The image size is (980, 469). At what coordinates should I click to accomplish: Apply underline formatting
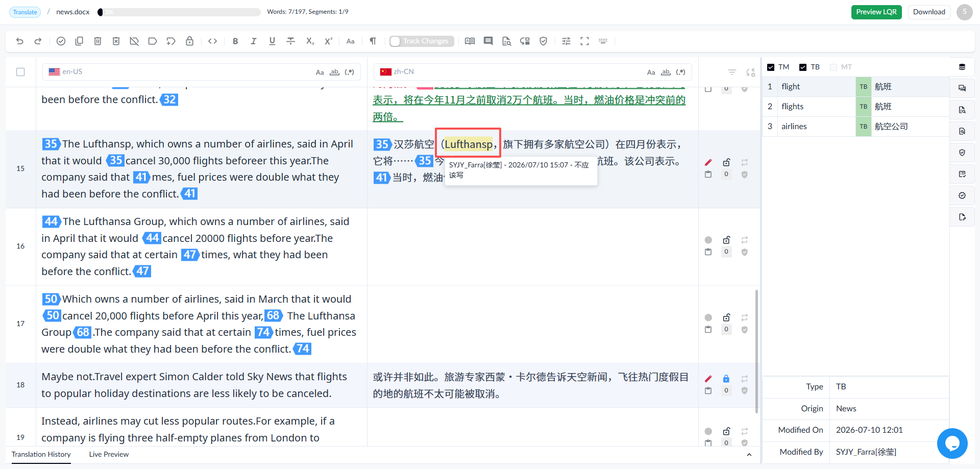tap(272, 41)
